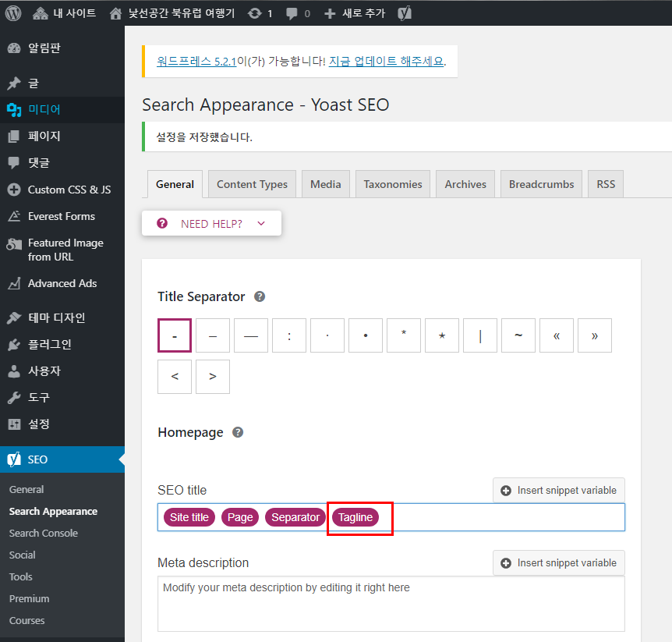
Task: Select em dash title separator
Action: coord(251,335)
